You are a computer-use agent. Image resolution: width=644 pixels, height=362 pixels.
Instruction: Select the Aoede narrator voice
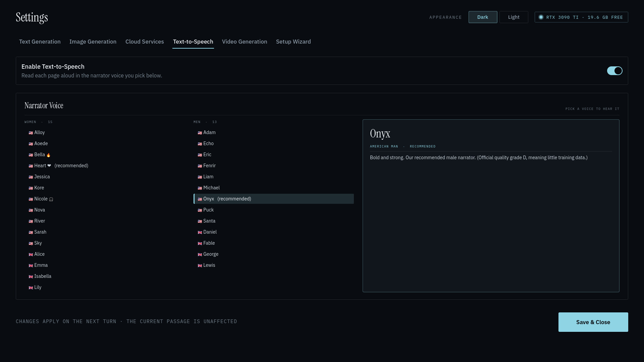click(105, 143)
